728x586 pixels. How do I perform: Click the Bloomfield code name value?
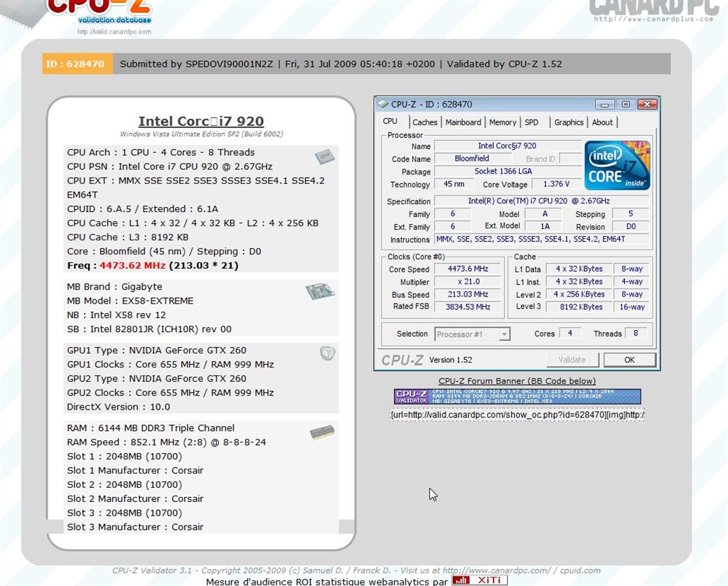[472, 159]
